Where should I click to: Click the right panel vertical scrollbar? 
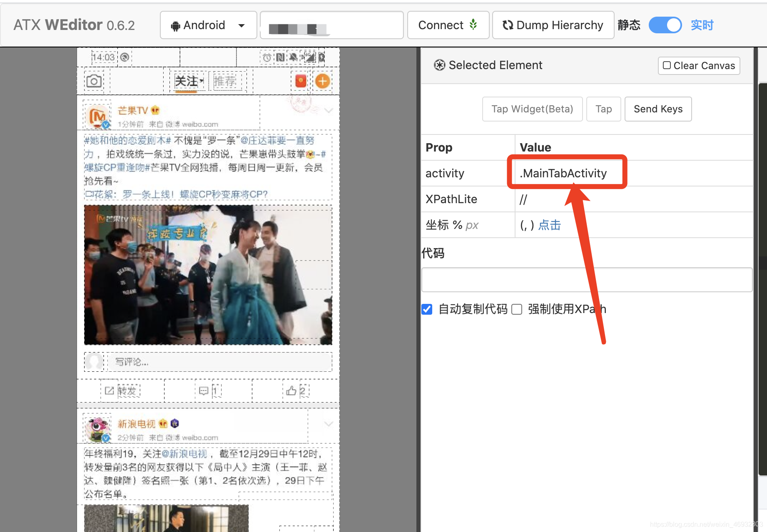[762, 279]
